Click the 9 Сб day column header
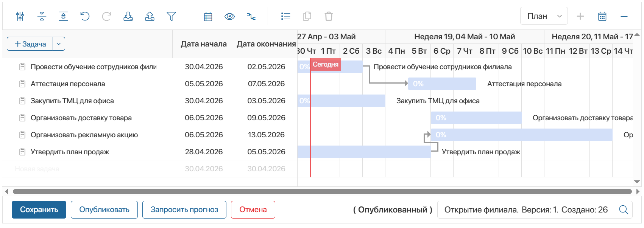 click(510, 51)
